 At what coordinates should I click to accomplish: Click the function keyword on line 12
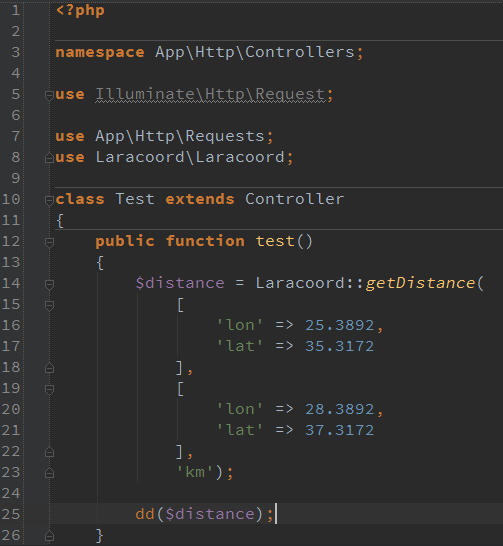205,241
